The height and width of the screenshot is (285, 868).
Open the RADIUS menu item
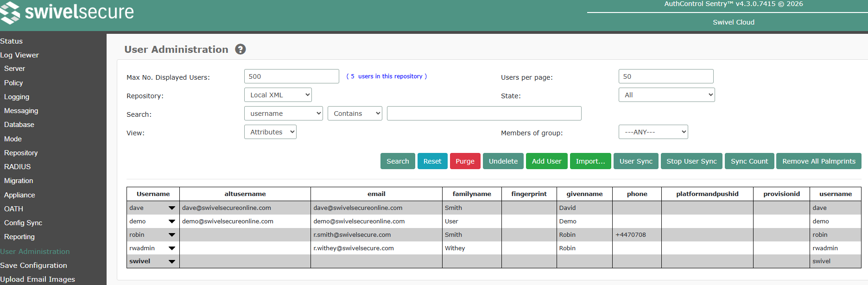(x=18, y=167)
